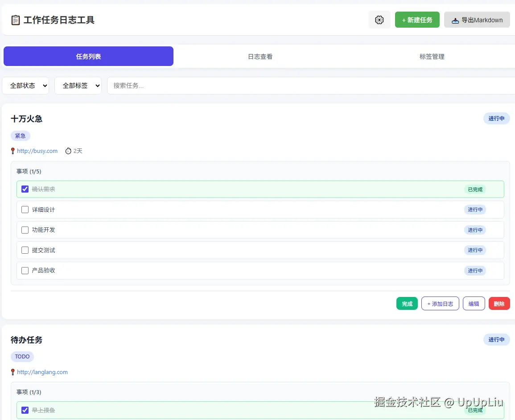Screen dimensions: 515x420
Task: Click the green 完成 button for 十万火急
Action: (x=407, y=304)
